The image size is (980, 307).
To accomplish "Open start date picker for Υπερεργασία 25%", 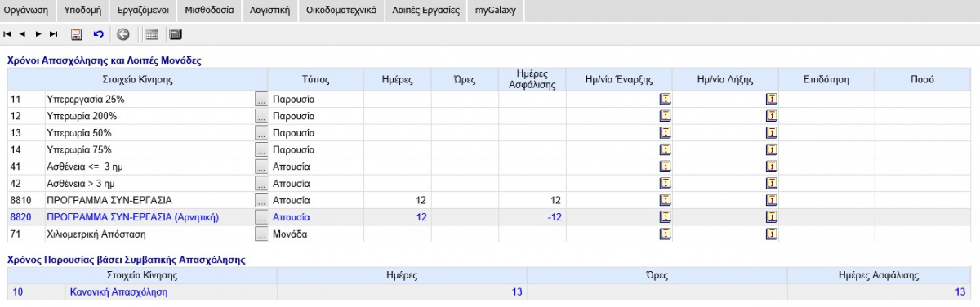I will click(x=665, y=99).
